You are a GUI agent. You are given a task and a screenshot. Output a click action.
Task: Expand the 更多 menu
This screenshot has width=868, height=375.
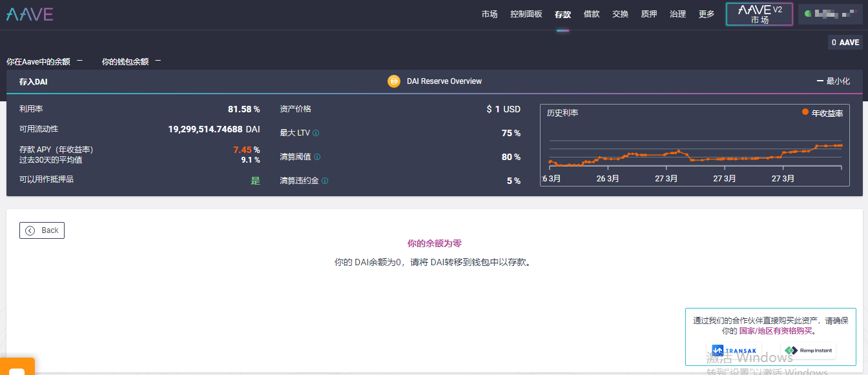707,14
